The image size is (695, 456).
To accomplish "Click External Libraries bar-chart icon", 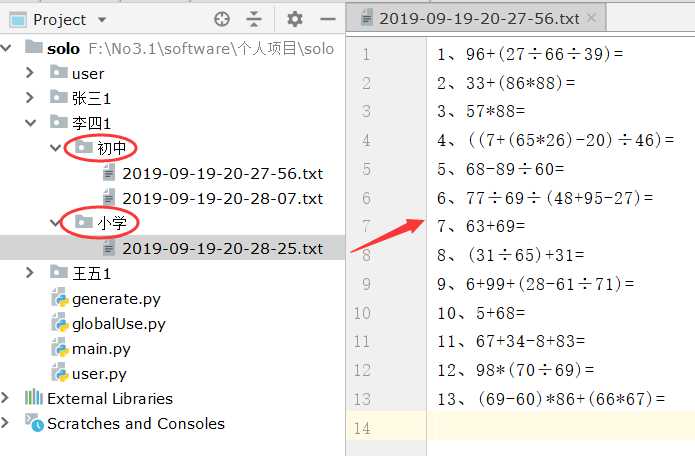I will click(x=34, y=398).
